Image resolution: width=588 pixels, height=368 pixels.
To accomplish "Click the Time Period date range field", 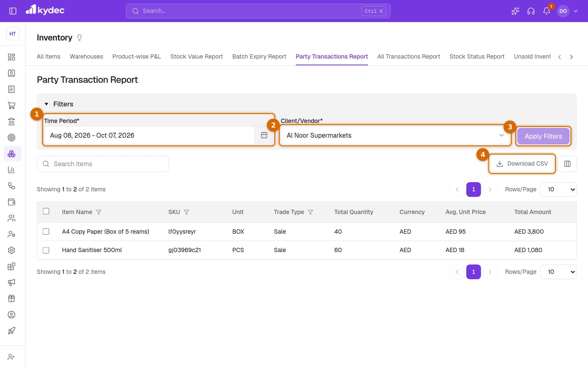I will tap(149, 135).
